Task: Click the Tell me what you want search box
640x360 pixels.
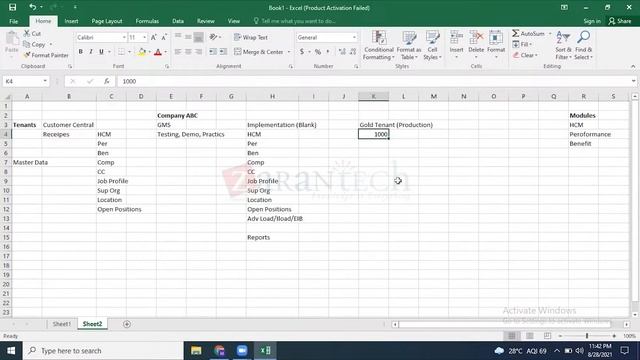Action: pos(295,21)
